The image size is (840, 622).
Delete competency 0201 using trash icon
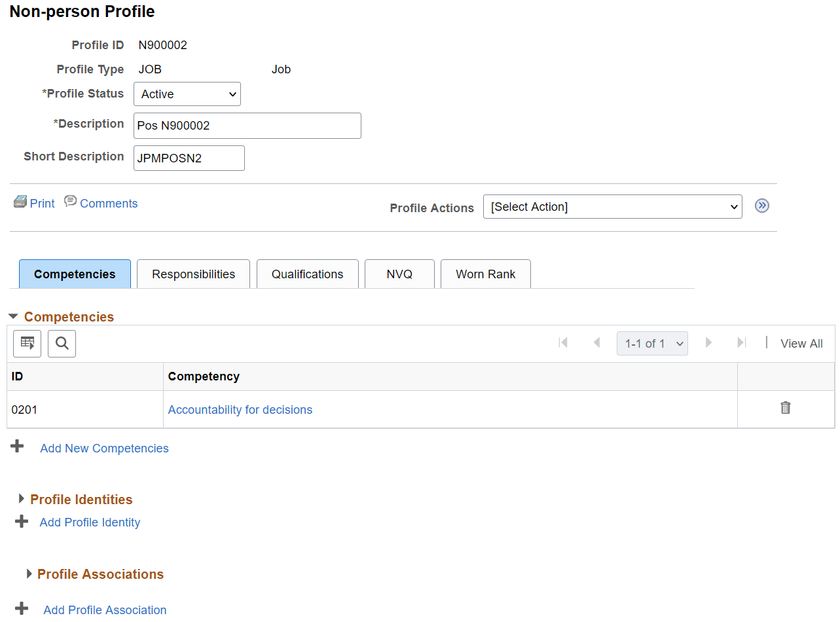click(786, 408)
